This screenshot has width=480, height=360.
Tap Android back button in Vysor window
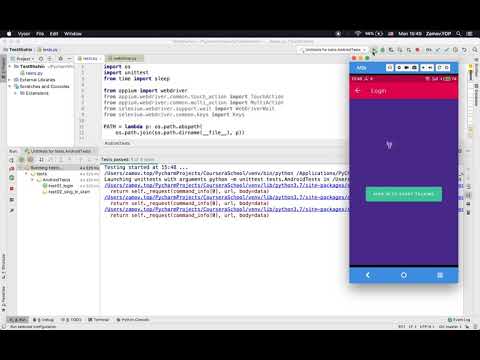[x=368, y=275]
